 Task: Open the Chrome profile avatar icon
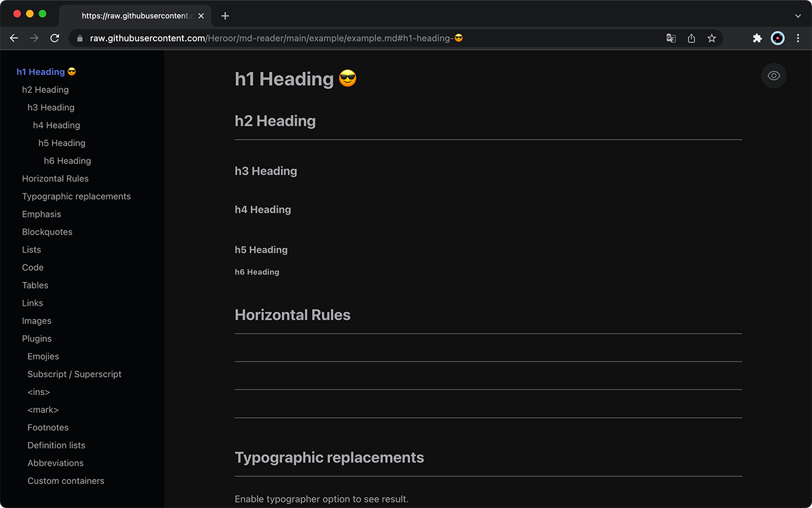[x=777, y=38]
